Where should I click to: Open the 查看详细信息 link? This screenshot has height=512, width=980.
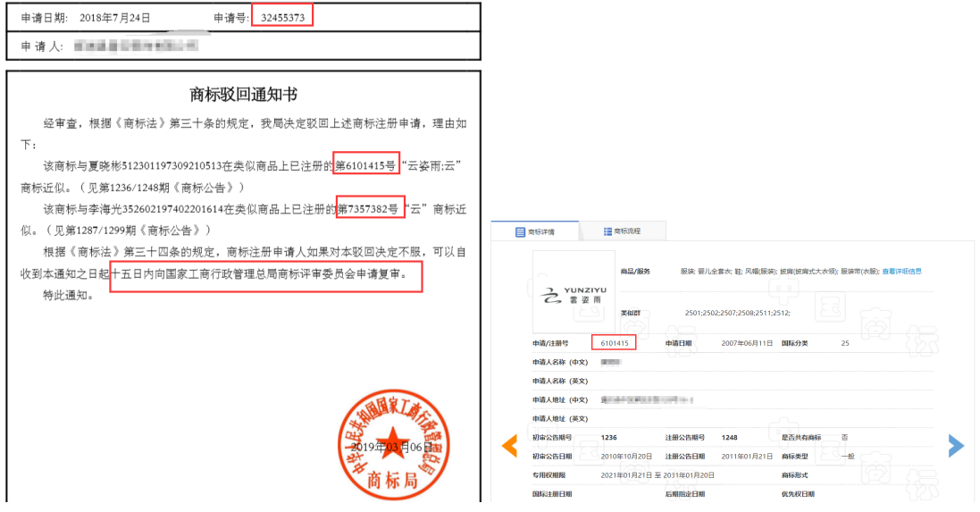click(x=901, y=272)
